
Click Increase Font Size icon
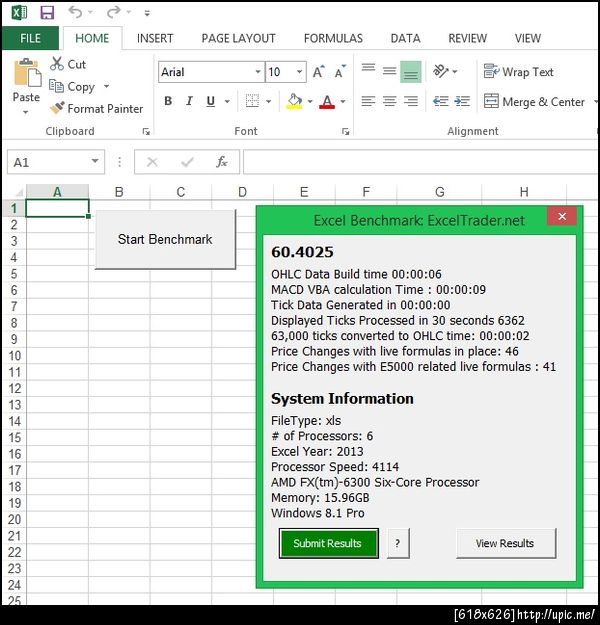[319, 72]
